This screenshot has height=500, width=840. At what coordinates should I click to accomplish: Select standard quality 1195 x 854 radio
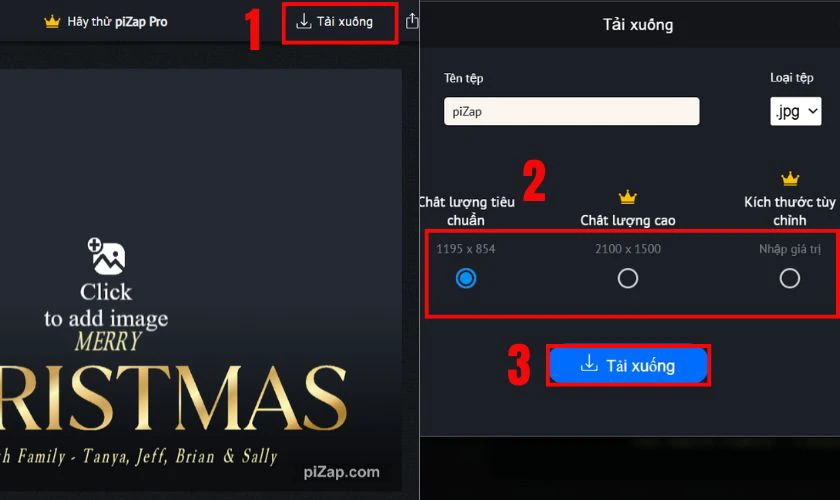(466, 278)
